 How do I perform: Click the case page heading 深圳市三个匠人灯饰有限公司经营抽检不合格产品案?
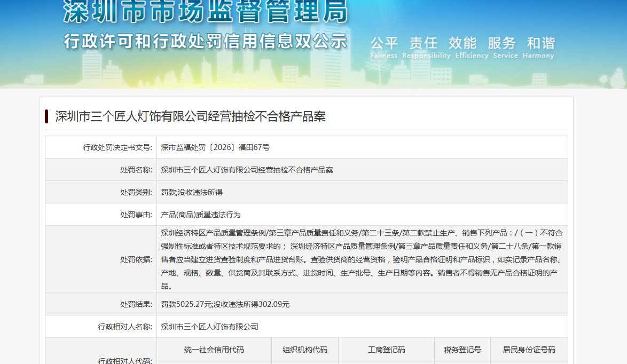pyautogui.click(x=190, y=116)
